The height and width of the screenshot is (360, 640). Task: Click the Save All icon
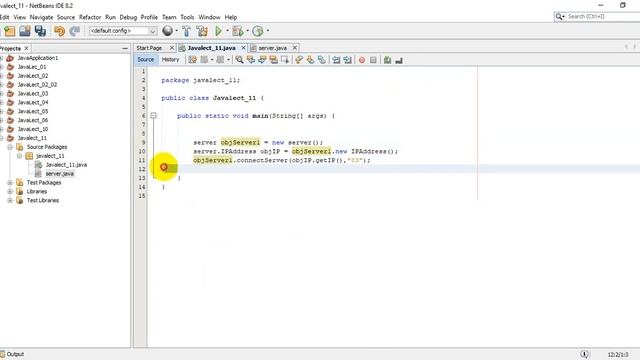click(40, 31)
